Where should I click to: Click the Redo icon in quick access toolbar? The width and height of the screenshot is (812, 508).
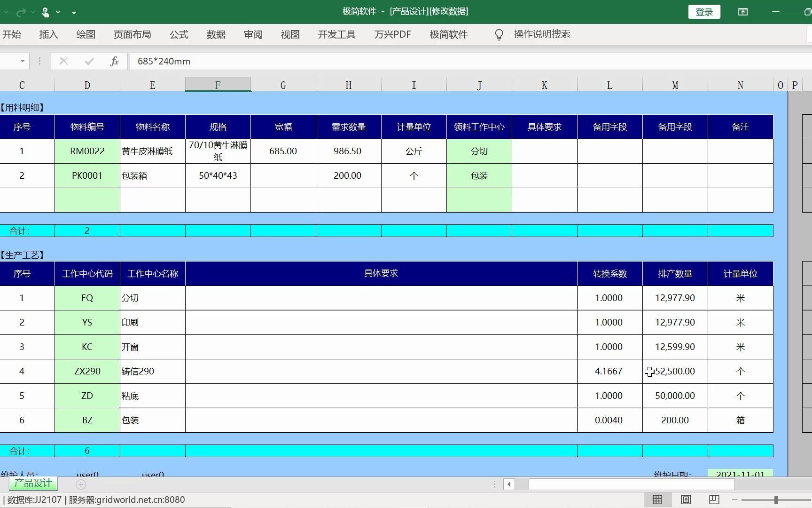pos(21,12)
